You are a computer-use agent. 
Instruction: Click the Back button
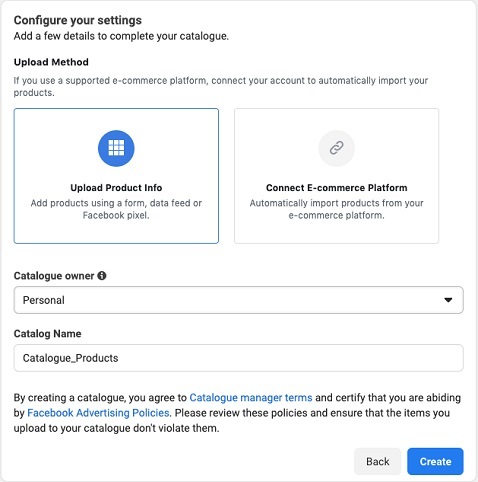click(x=377, y=462)
